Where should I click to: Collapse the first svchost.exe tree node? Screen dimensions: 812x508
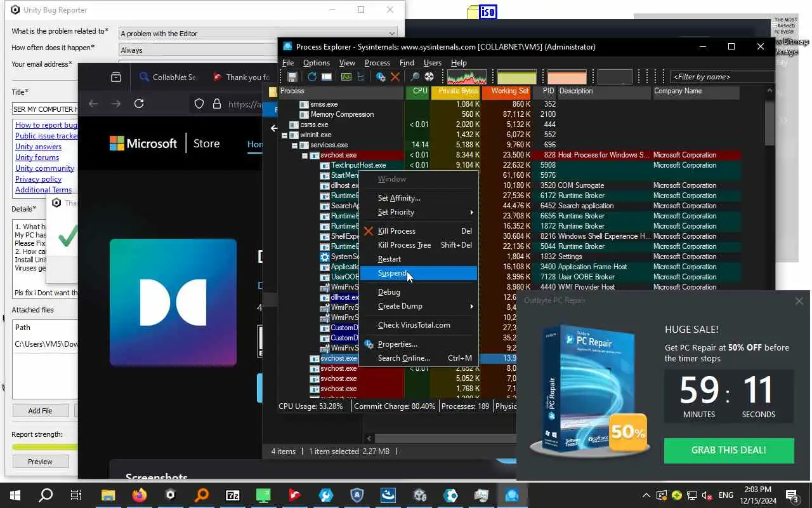pos(305,155)
